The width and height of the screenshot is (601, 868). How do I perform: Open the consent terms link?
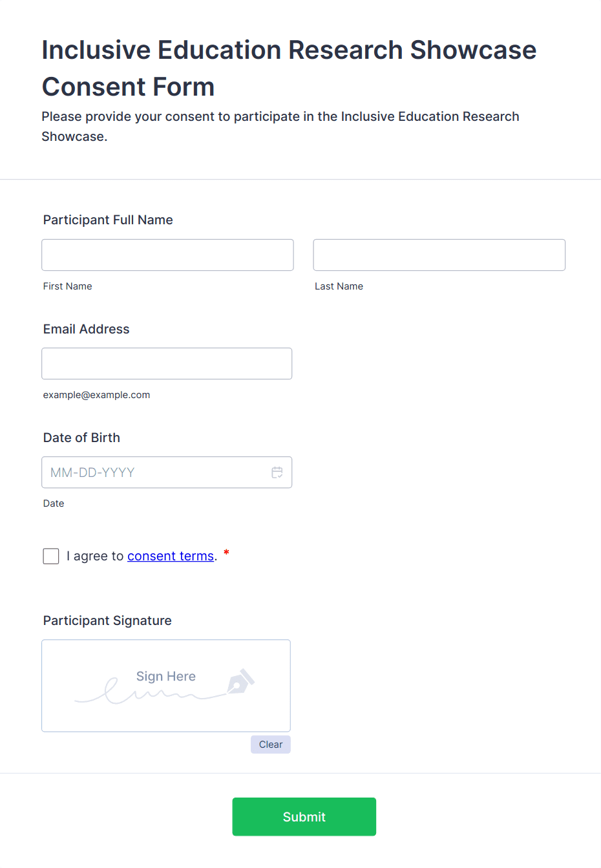[x=171, y=556]
